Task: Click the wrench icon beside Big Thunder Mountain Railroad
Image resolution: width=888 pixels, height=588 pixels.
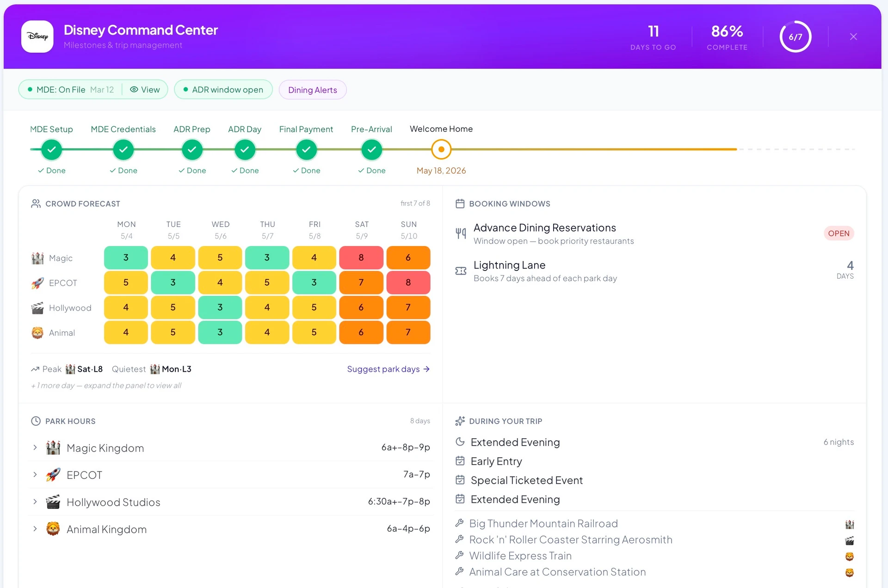Action: tap(459, 523)
